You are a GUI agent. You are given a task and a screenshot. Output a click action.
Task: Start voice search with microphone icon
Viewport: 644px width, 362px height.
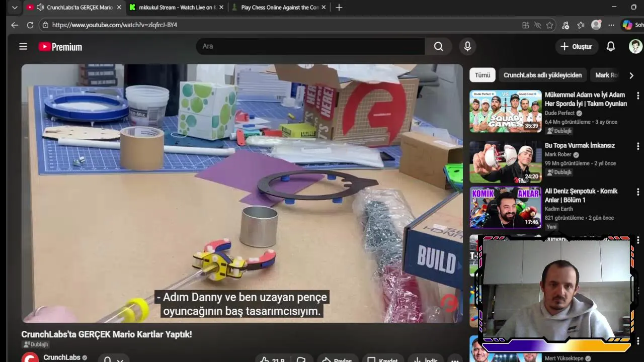467,46
